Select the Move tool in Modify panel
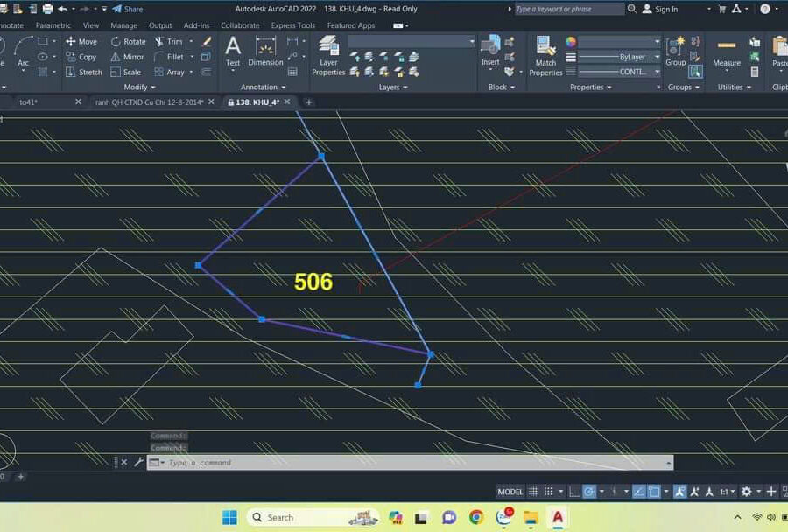 coord(81,41)
